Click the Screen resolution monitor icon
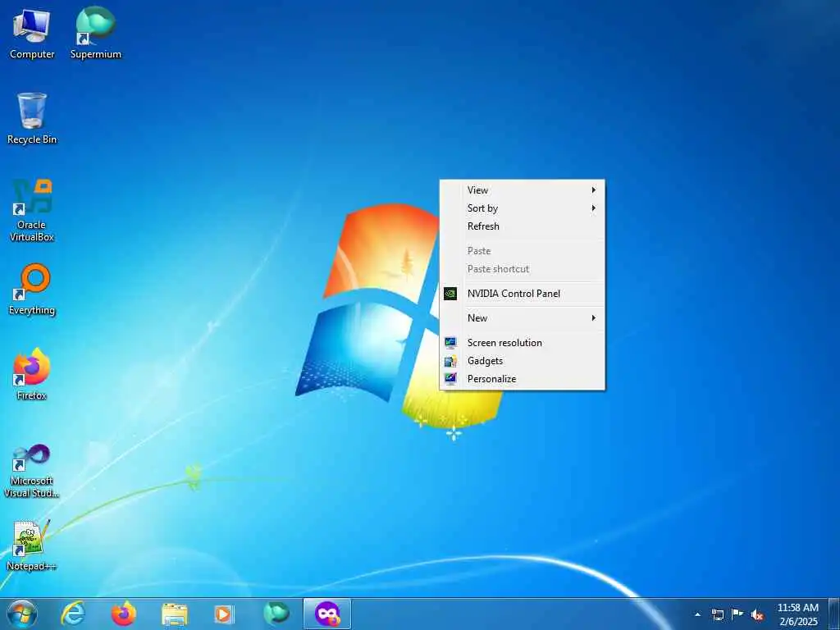This screenshot has height=630, width=840. (450, 343)
